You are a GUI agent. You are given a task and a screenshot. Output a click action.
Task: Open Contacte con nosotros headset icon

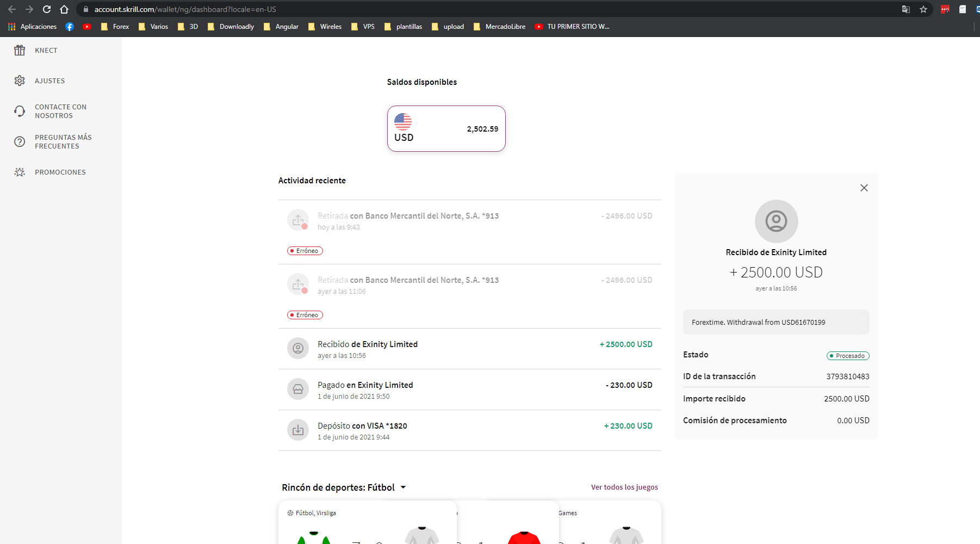point(20,112)
